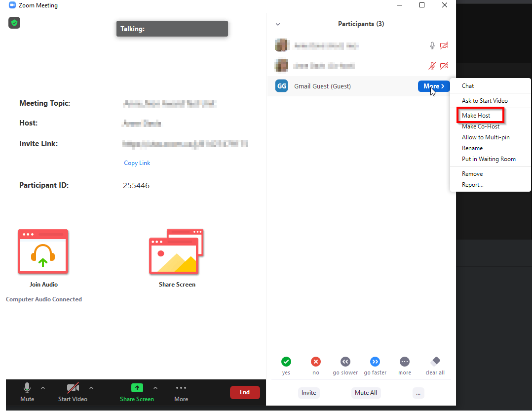Click the green encryption shield icon

(14, 23)
